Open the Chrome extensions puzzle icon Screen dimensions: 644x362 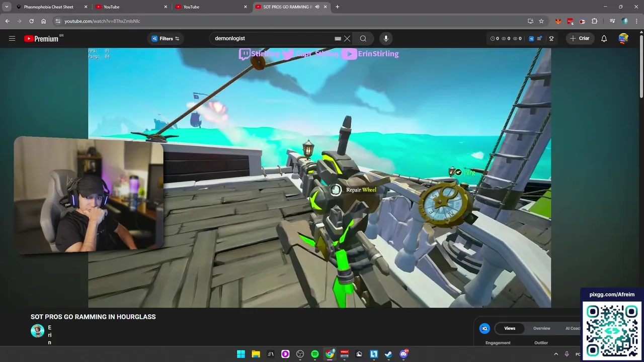(x=595, y=21)
